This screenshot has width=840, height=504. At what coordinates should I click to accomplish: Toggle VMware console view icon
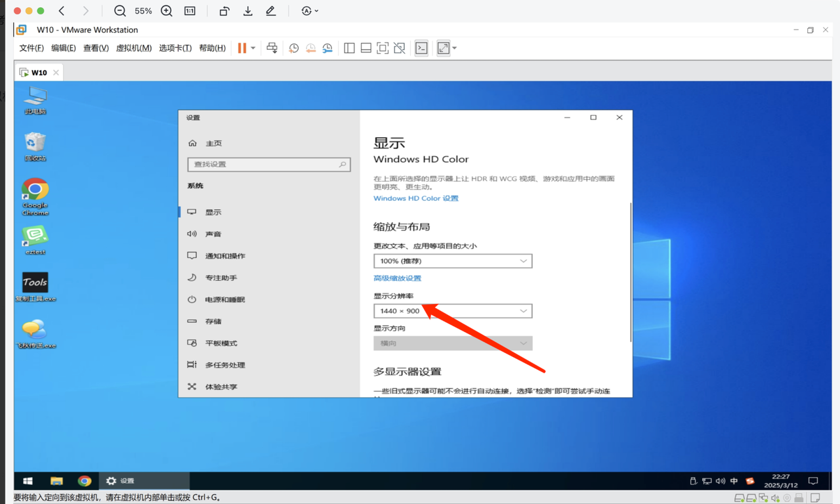coord(421,48)
